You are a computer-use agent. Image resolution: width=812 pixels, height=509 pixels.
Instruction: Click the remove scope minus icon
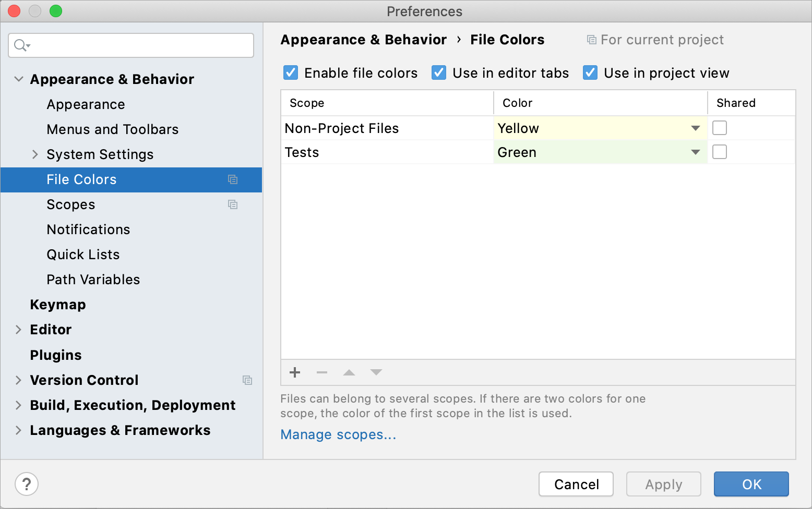tap(322, 372)
